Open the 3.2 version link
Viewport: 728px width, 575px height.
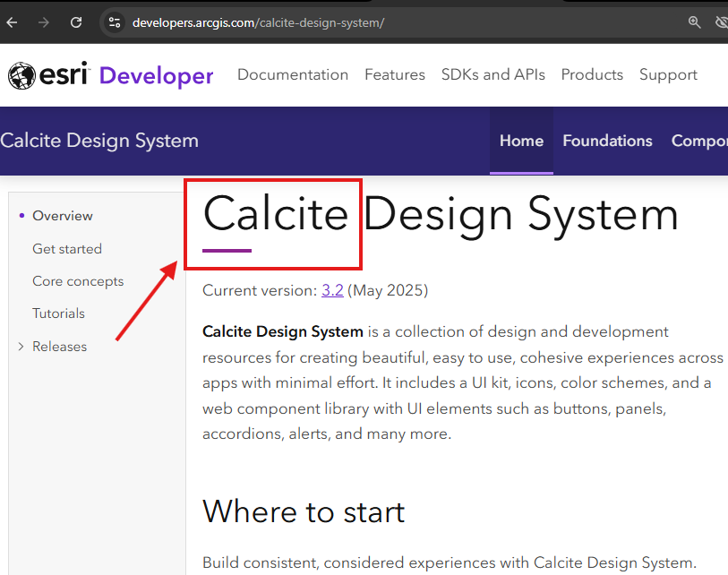(x=332, y=290)
